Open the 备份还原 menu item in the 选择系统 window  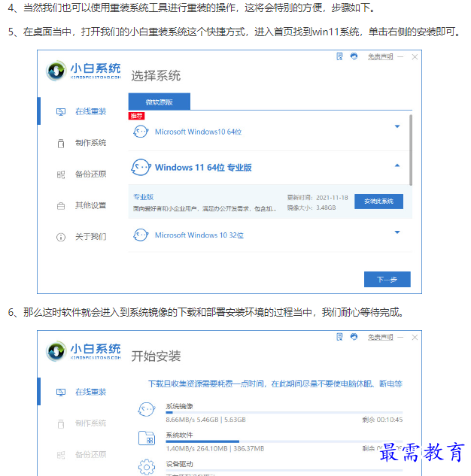point(91,174)
